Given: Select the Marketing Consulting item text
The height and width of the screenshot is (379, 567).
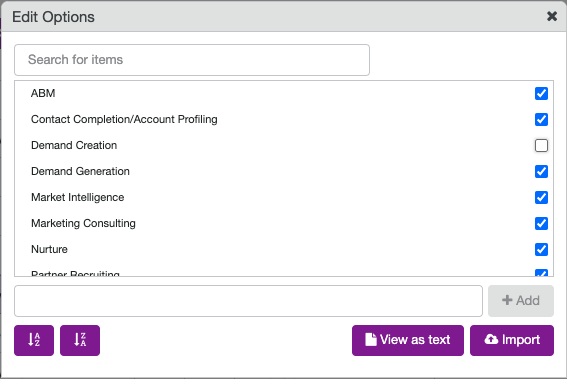Looking at the screenshot, I should tap(84, 223).
